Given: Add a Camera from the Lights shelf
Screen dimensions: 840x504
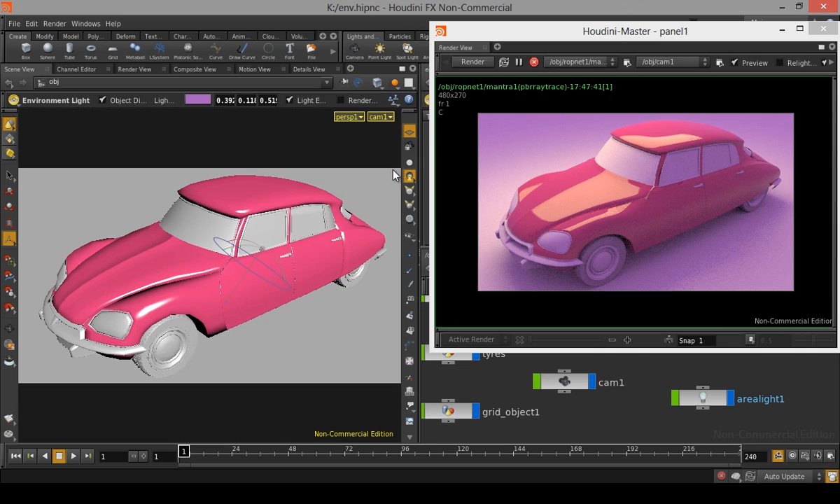Looking at the screenshot, I should [355, 51].
